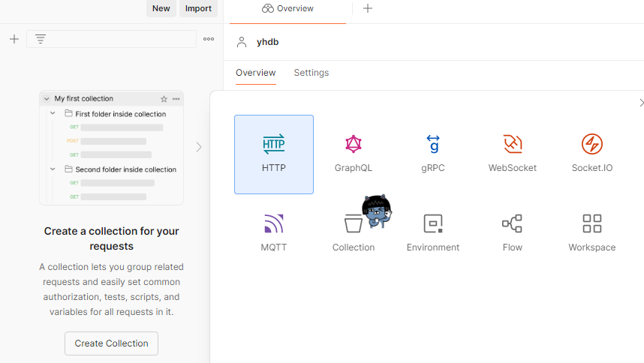
Task: Star My first collection
Action: (x=164, y=99)
